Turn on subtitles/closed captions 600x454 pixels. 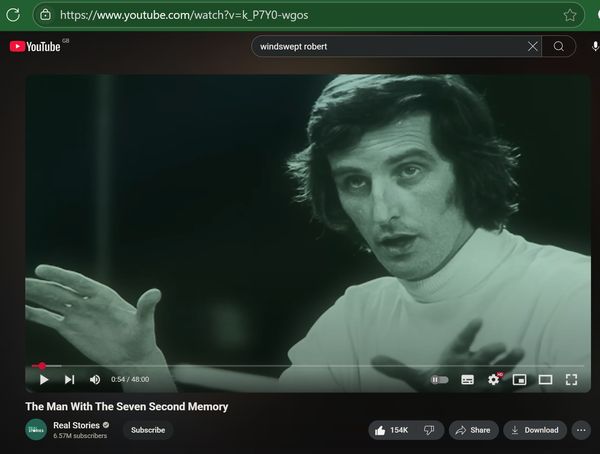(467, 380)
